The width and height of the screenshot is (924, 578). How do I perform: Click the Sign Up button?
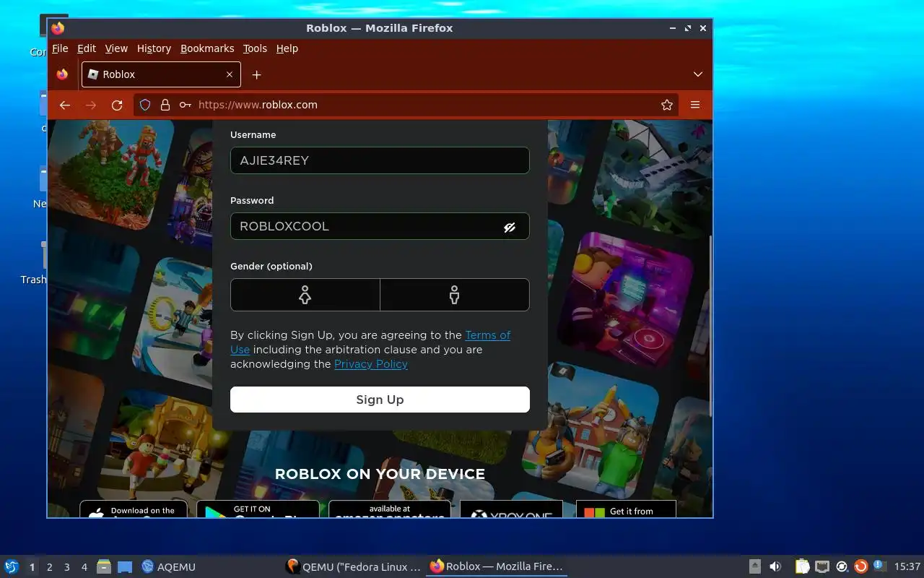pyautogui.click(x=380, y=400)
